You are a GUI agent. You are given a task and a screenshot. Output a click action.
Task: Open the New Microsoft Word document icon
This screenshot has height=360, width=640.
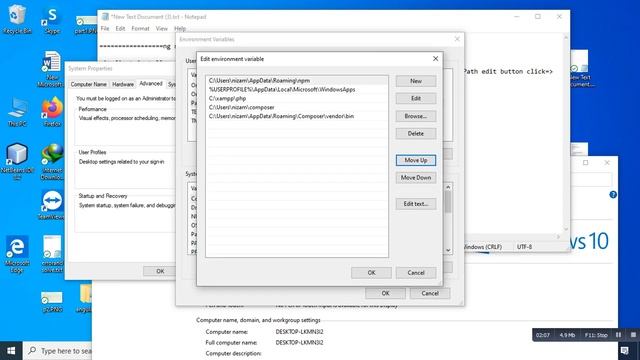pos(51,69)
